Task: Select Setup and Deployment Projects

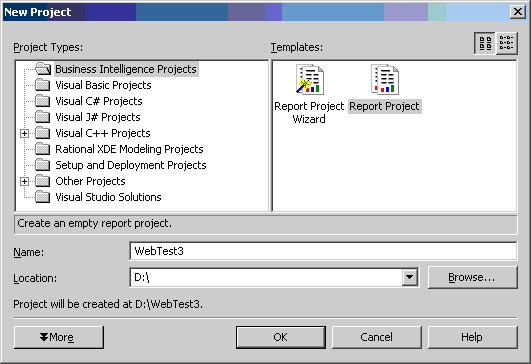Action: coord(131,165)
